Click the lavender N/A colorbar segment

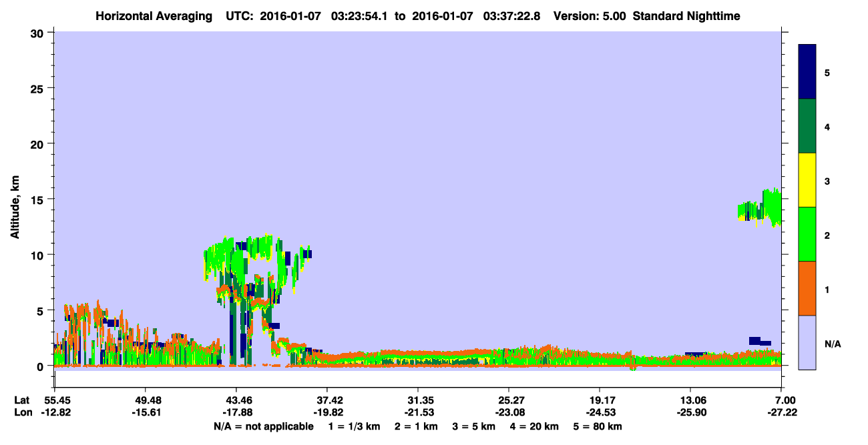click(807, 342)
